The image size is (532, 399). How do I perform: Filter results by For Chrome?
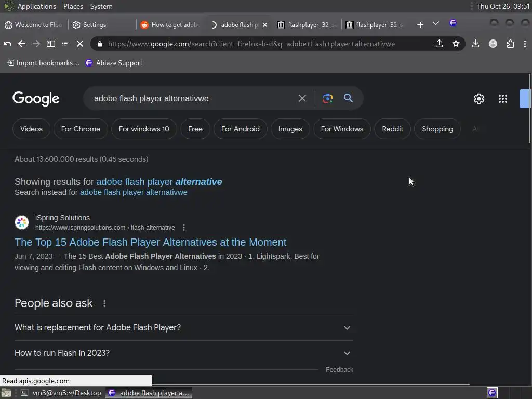click(81, 129)
